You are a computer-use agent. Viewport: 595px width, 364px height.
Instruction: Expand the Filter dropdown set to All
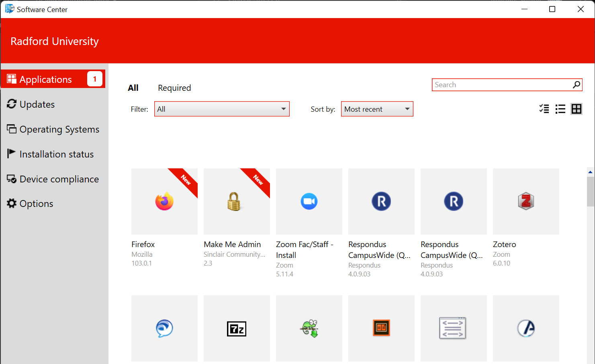222,109
